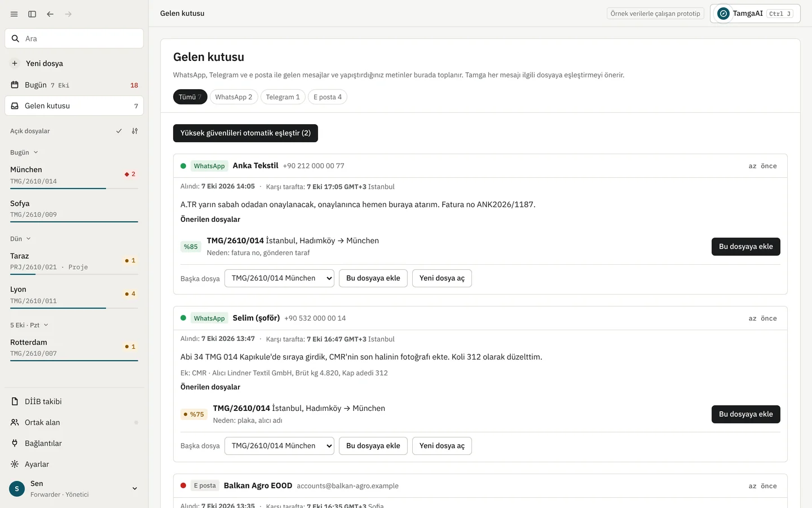Go forward with the right arrow

click(x=68, y=14)
